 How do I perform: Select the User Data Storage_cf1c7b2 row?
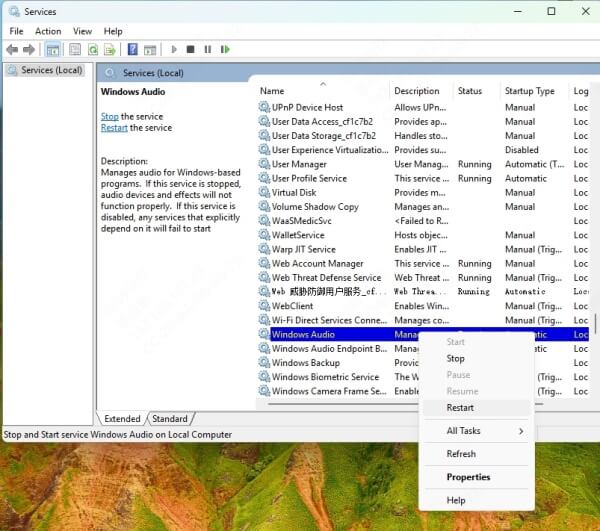pyautogui.click(x=423, y=136)
